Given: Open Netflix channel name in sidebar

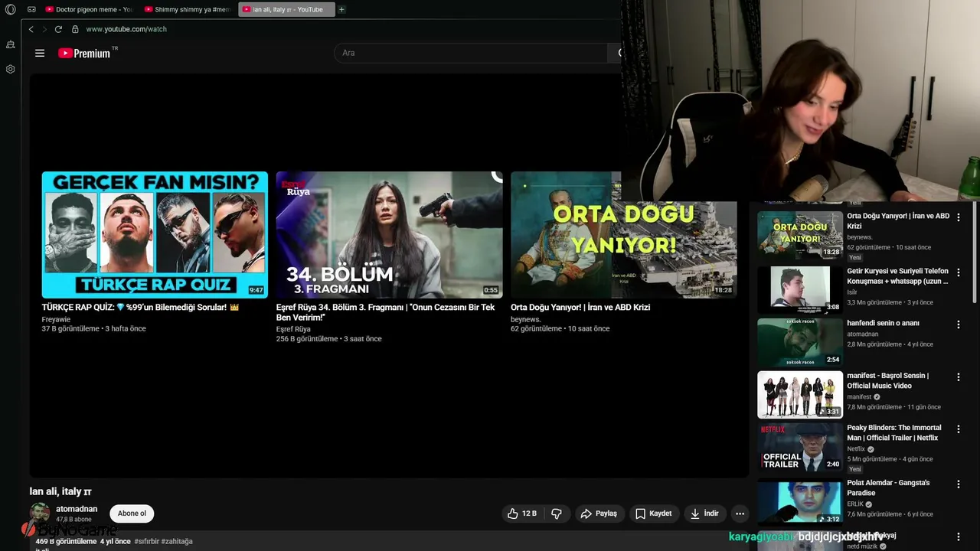Looking at the screenshot, I should (855, 449).
